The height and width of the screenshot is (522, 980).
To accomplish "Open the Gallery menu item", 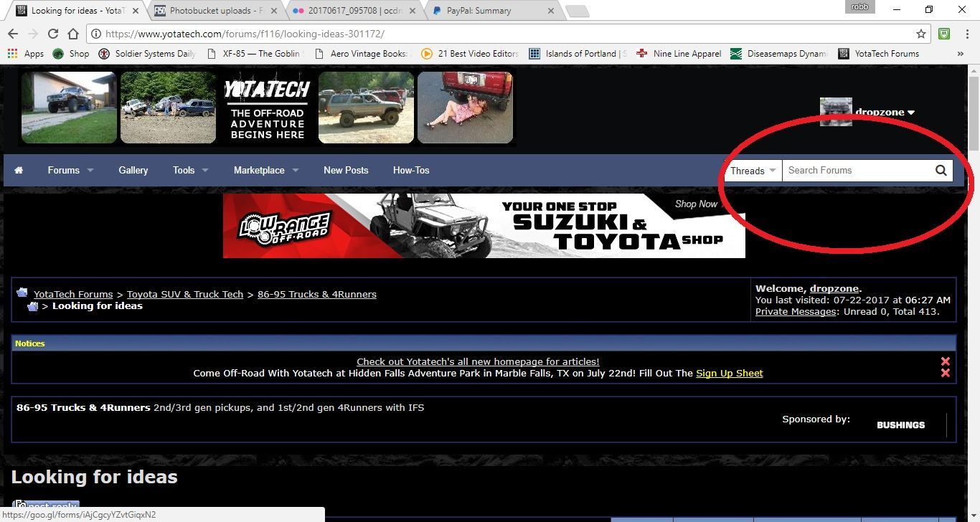I will [x=133, y=171].
